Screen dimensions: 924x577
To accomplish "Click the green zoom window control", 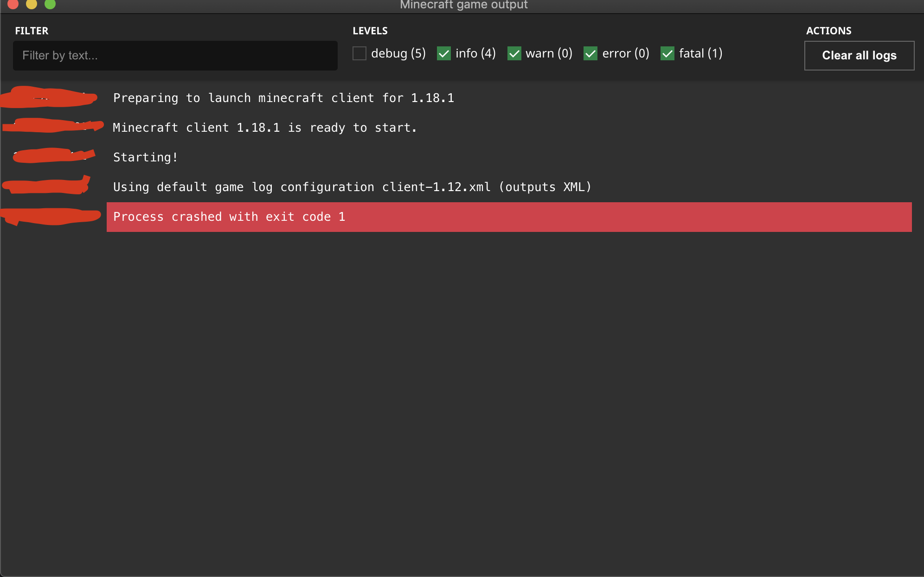I will [50, 5].
